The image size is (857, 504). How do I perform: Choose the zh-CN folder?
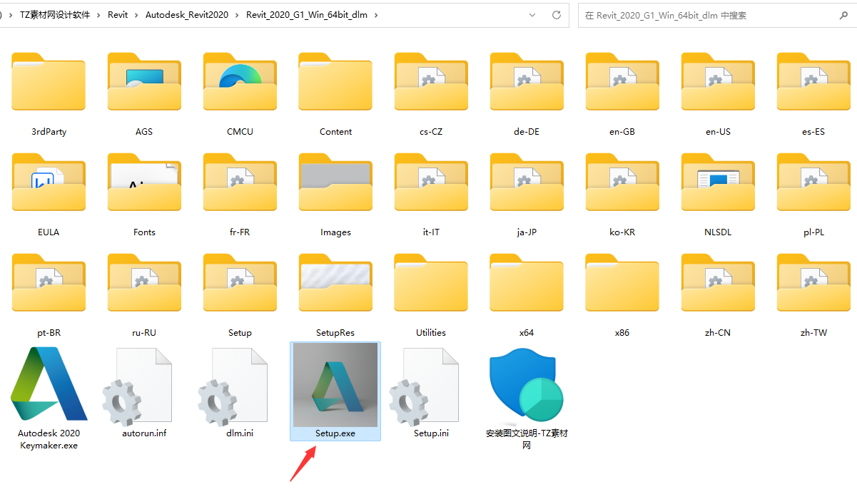click(x=718, y=283)
